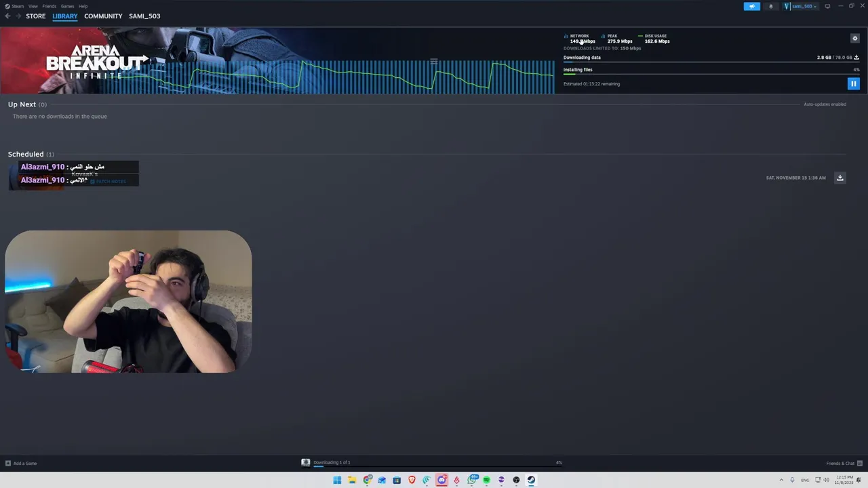Click the Steam logo in the title bar

(x=7, y=6)
